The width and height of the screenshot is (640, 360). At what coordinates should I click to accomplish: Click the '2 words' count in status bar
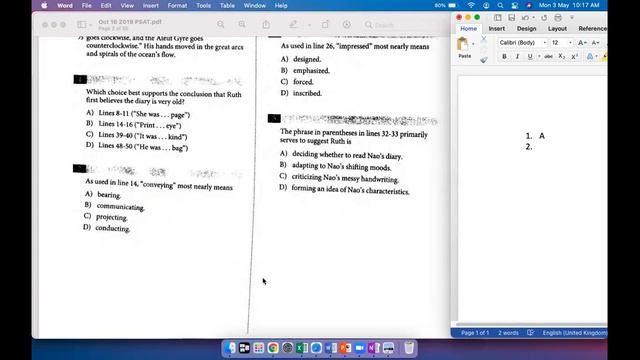click(x=508, y=333)
